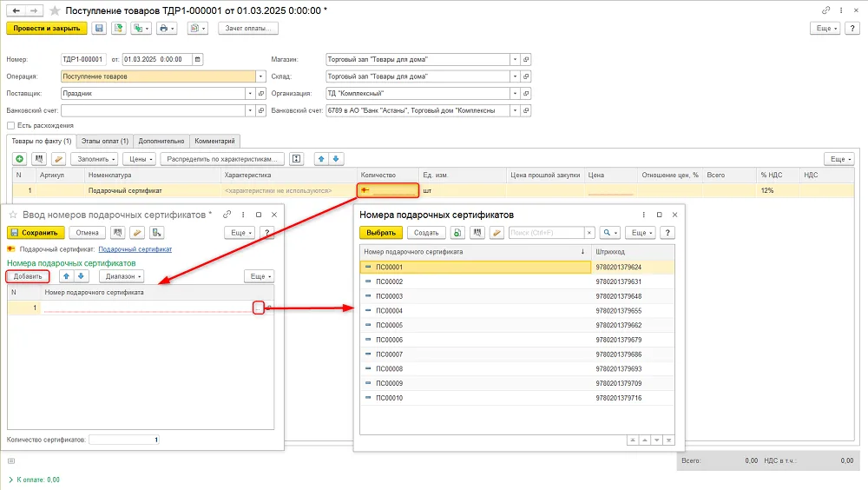Click Зачет оплаты button
868x490 pixels.
point(248,29)
